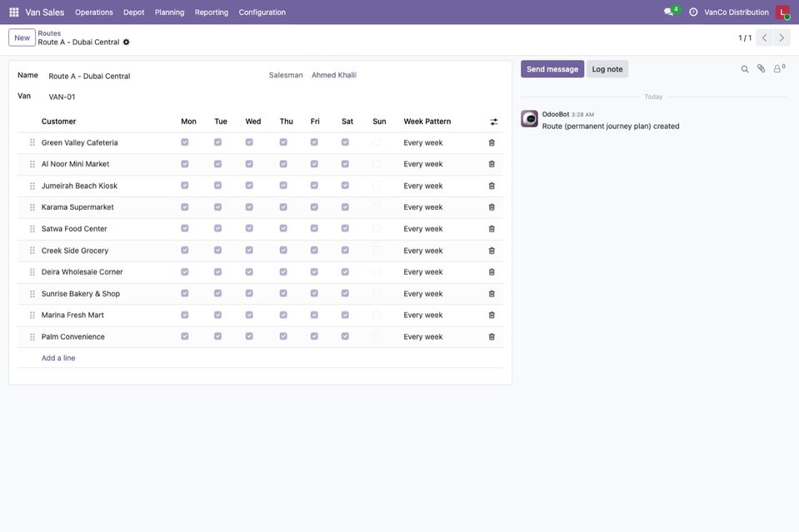Click Send message button
This screenshot has height=532, width=799.
point(552,69)
